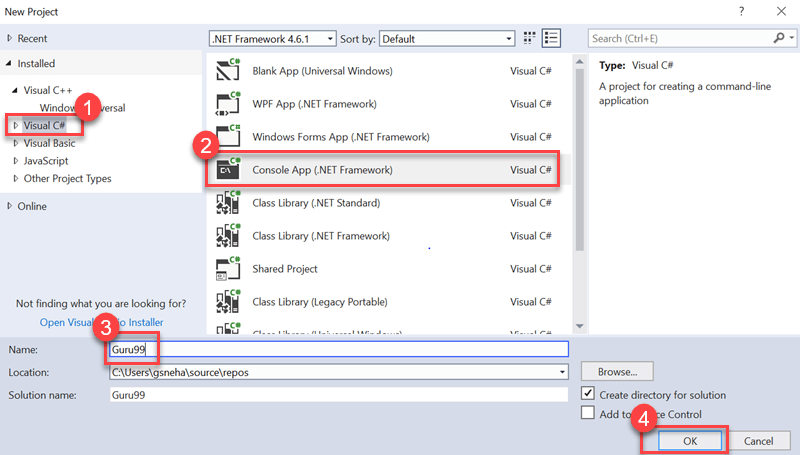800x455 pixels.
Task: Expand the Visual C# tree node
Action: tap(15, 125)
